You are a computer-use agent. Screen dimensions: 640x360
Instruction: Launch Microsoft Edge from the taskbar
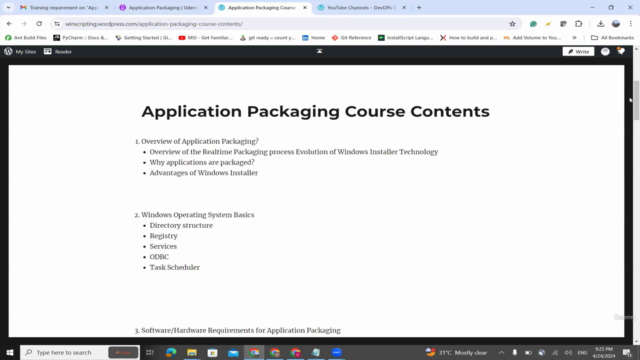tap(171, 352)
